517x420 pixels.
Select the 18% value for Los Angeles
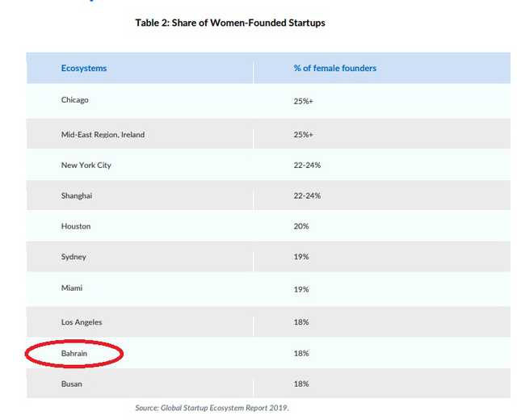(x=301, y=322)
